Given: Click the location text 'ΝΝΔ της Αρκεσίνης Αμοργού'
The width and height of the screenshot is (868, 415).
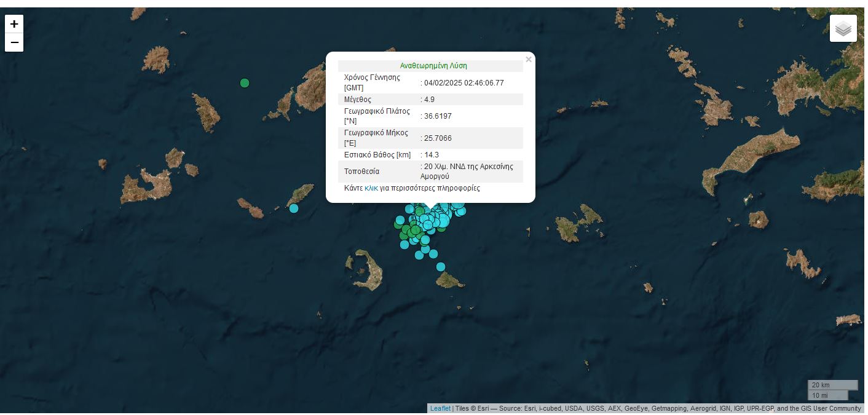Looking at the screenshot, I should pos(467,172).
